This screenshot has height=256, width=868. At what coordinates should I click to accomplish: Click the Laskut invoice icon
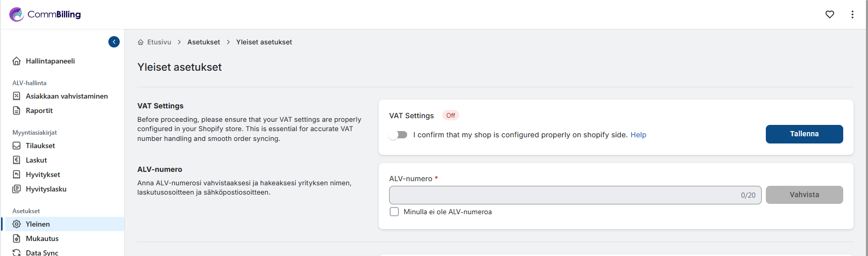[17, 160]
